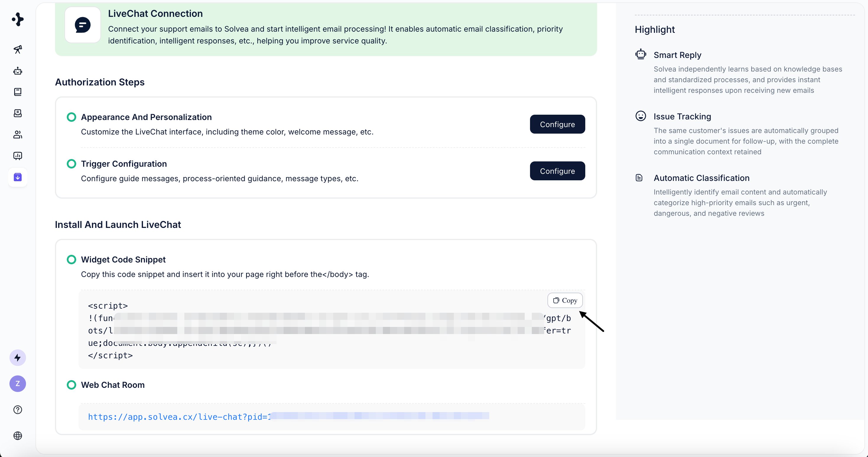Click the "Issue Tracking" heading text
This screenshot has height=457, width=868.
(x=682, y=116)
